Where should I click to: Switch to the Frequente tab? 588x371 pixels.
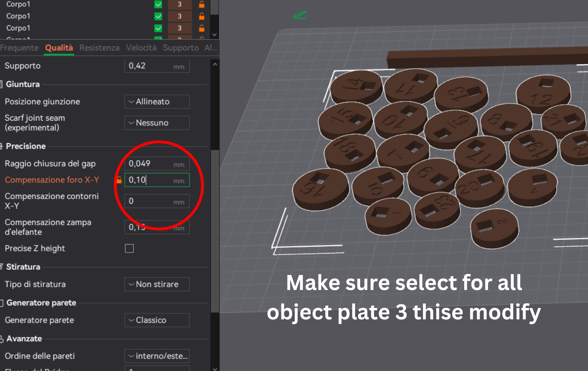click(19, 48)
